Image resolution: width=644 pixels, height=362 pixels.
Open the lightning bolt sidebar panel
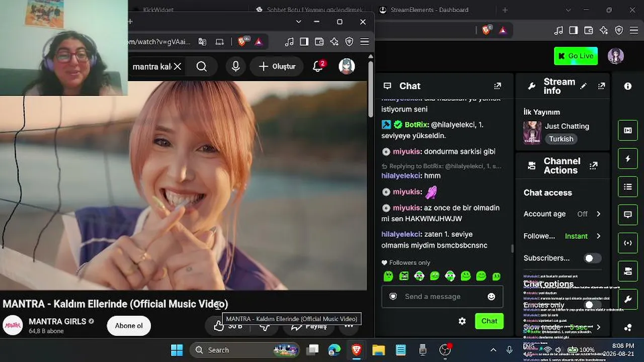[628, 159]
